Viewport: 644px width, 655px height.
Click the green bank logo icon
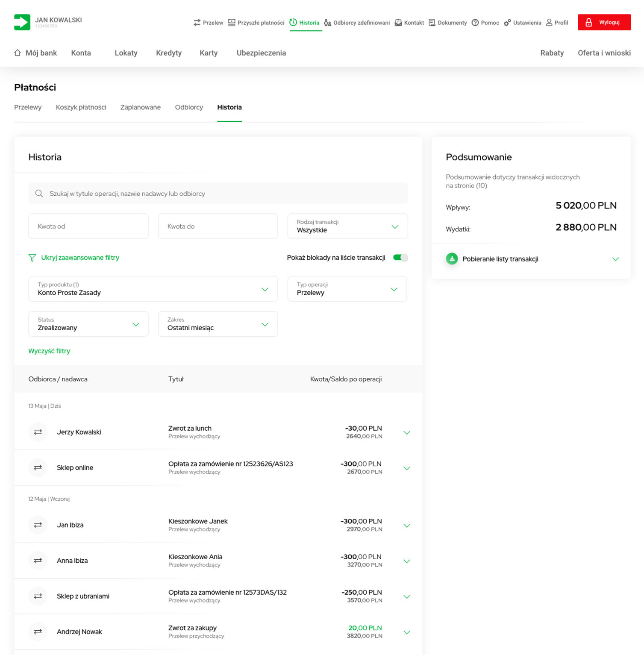22,22
